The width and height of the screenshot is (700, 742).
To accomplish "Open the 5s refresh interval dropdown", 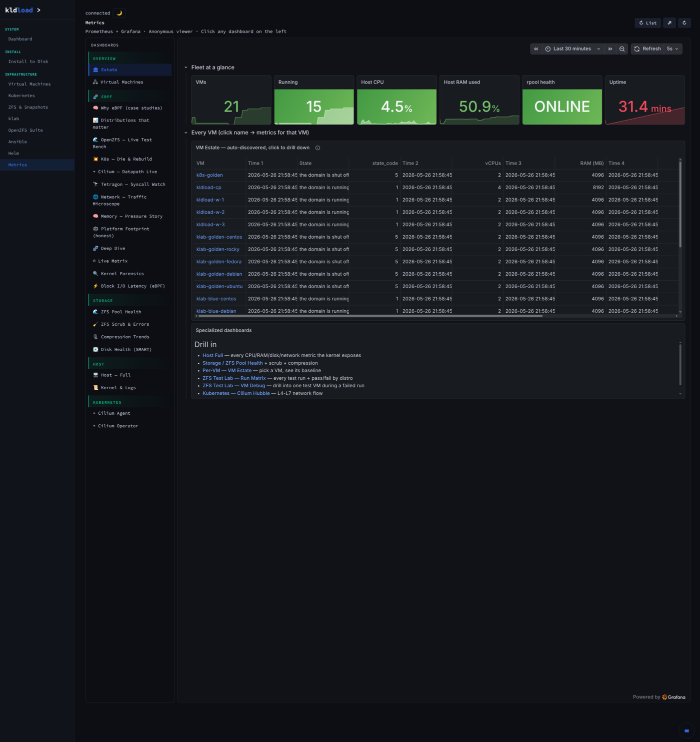I will coord(672,49).
